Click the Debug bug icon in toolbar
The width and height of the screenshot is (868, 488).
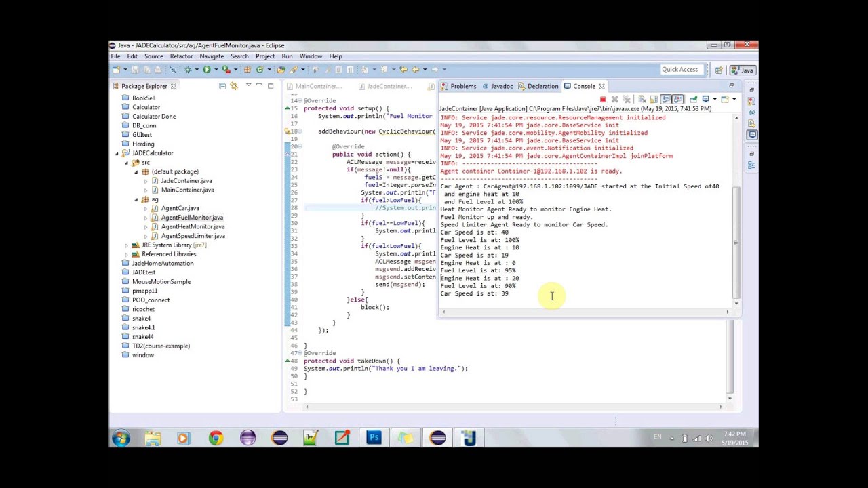(188, 69)
